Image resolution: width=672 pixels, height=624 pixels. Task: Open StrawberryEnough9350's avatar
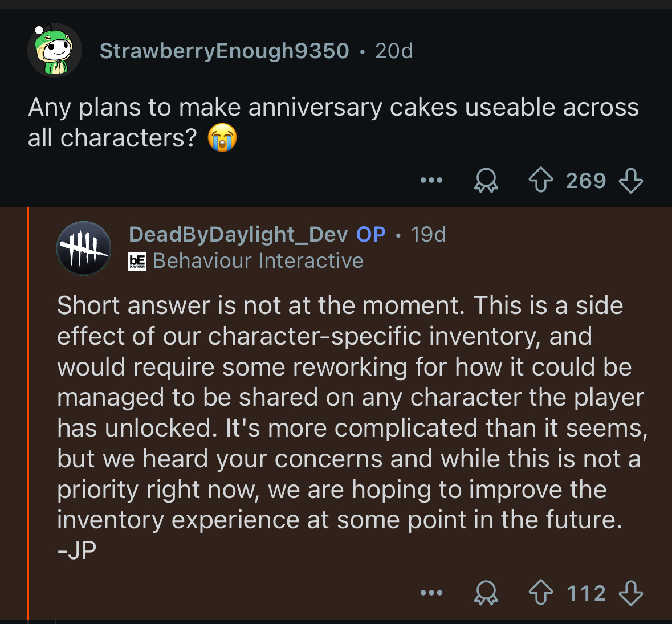[x=55, y=51]
